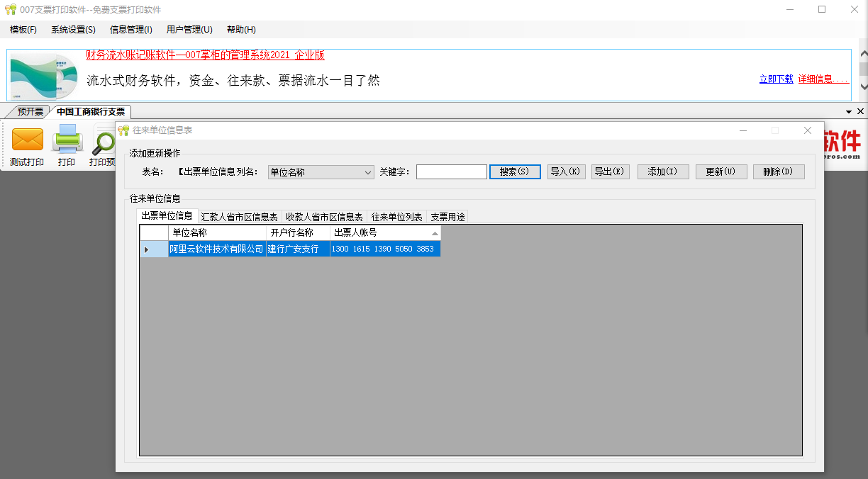Click the sort arrow on 出票人帐号 column

click(x=435, y=232)
